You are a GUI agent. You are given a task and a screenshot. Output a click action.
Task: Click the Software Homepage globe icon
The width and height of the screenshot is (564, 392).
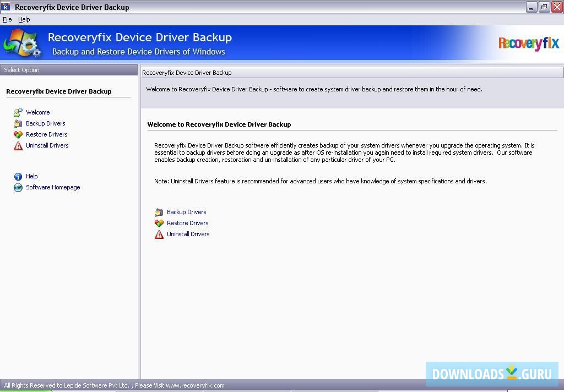[18, 187]
